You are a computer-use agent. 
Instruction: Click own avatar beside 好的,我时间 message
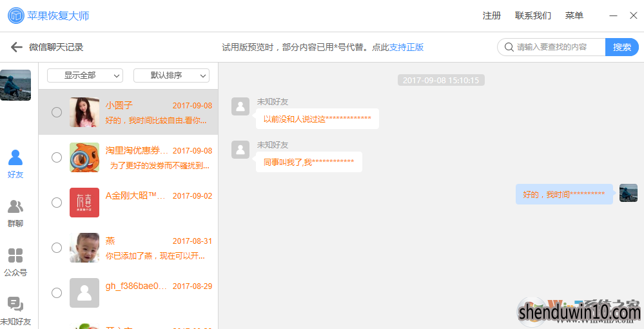coord(629,193)
